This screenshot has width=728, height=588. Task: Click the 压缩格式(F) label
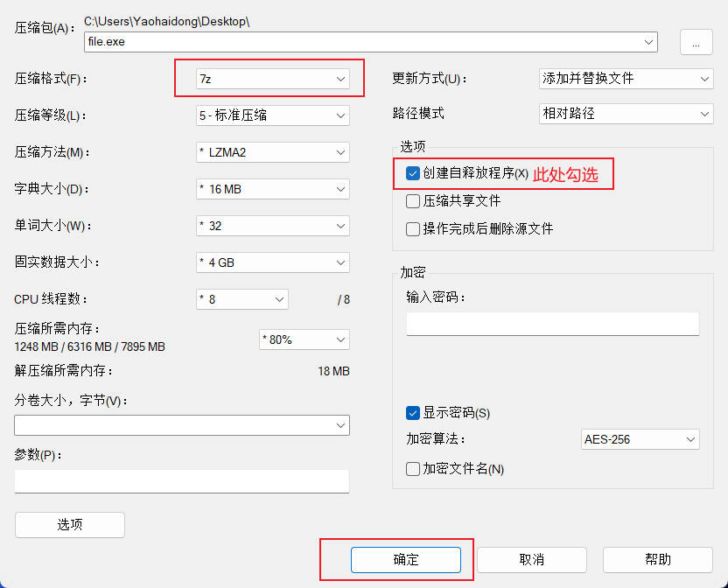[x=51, y=79]
